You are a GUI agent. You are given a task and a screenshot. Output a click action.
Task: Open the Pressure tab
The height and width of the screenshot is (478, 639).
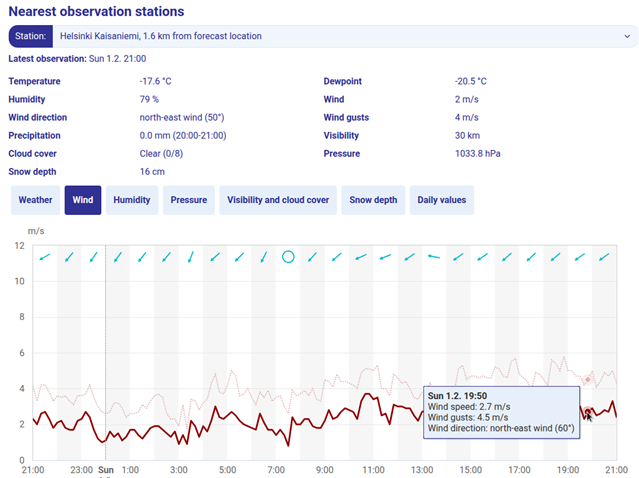coord(188,200)
